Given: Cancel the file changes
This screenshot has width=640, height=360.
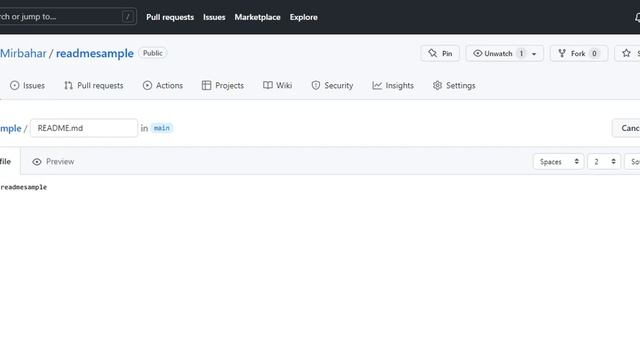Looking at the screenshot, I should 626,128.
